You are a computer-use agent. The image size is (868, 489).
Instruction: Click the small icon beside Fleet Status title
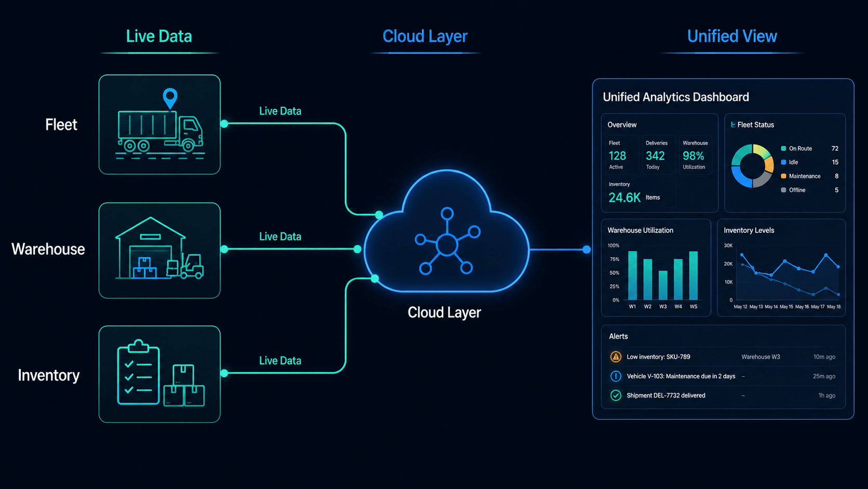(x=733, y=125)
